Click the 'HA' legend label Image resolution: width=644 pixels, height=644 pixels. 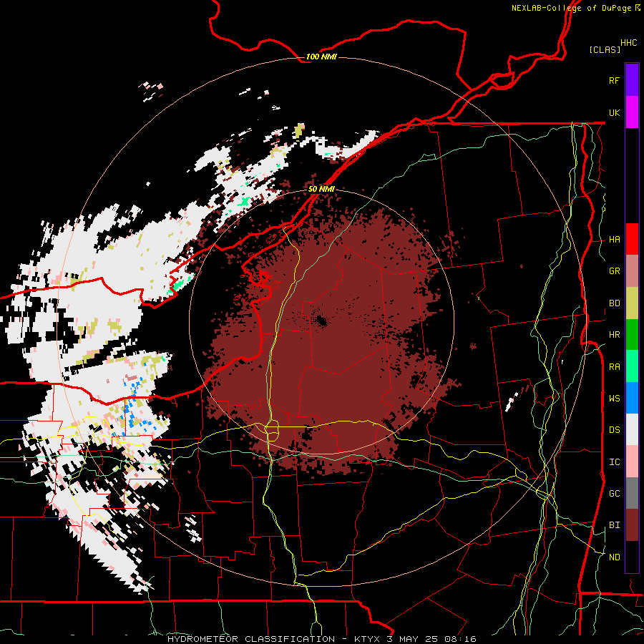pos(615,239)
